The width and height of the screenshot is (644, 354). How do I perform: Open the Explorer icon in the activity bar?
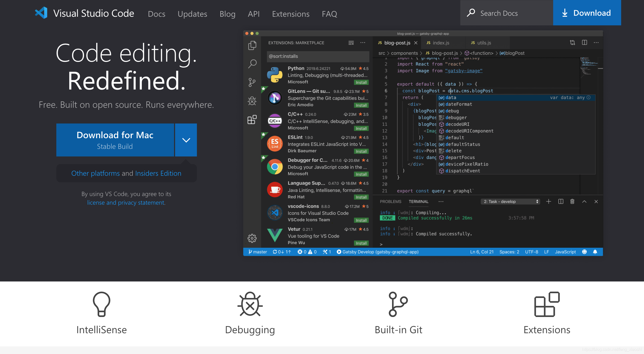252,46
